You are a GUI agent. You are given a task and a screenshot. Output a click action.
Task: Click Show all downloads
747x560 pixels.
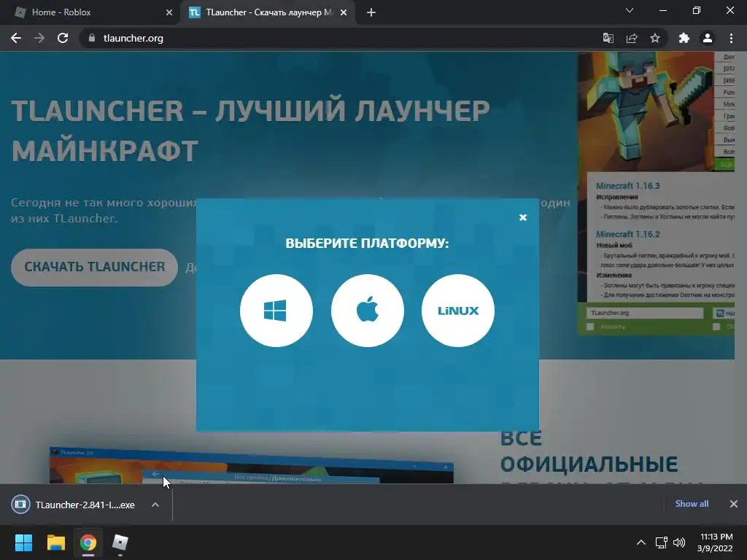pos(692,504)
